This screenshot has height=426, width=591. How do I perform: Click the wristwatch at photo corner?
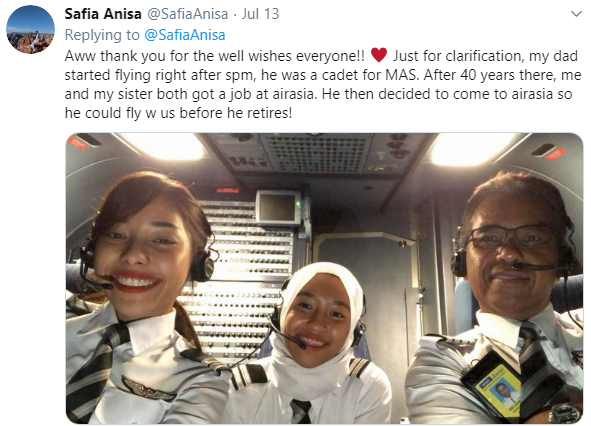[565, 414]
